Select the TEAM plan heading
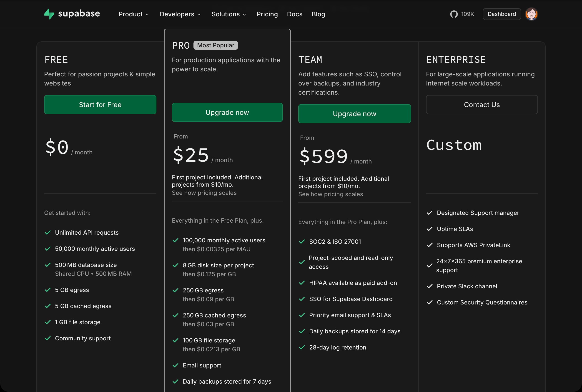 [x=310, y=60]
